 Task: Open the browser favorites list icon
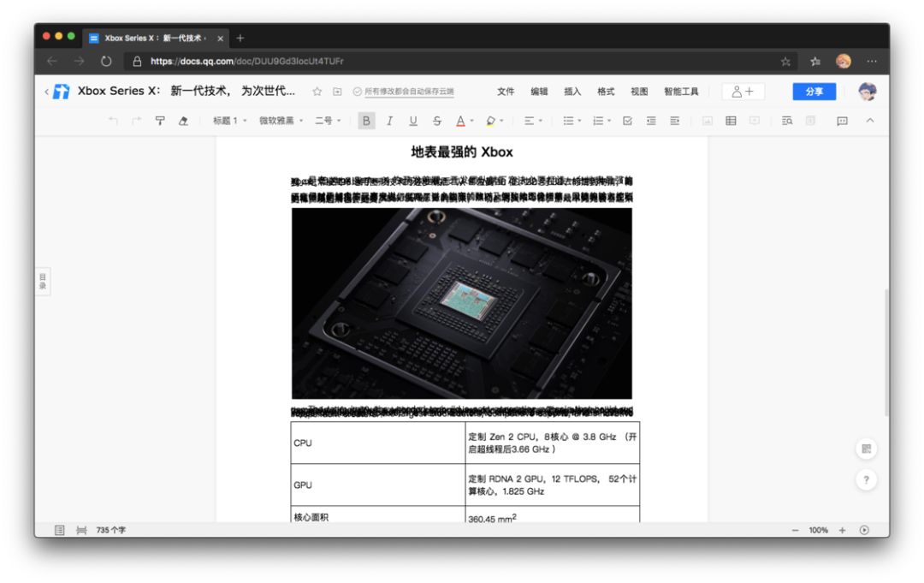tap(815, 62)
